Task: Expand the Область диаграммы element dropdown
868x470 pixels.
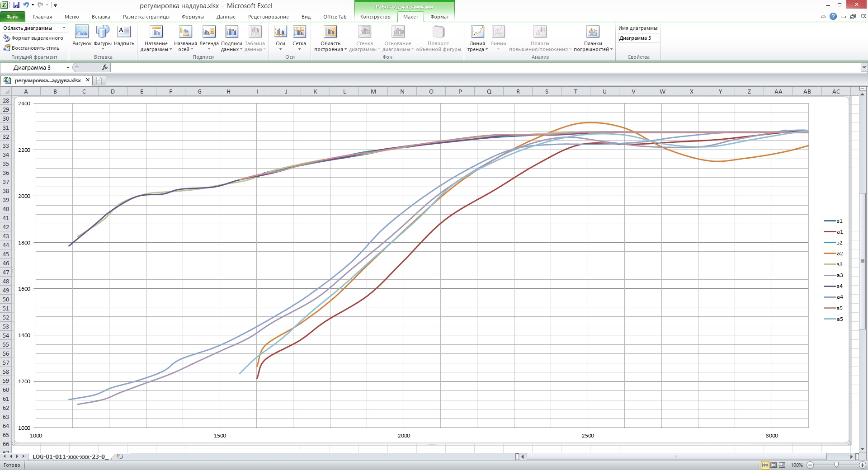Action: tap(64, 28)
